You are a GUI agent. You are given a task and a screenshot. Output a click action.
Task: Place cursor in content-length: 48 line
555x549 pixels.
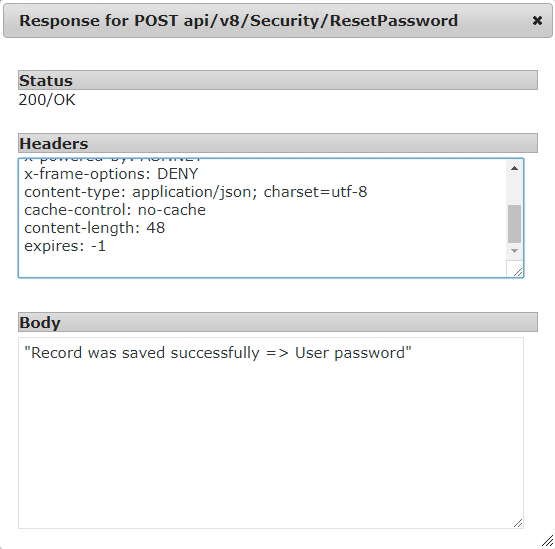(95, 228)
